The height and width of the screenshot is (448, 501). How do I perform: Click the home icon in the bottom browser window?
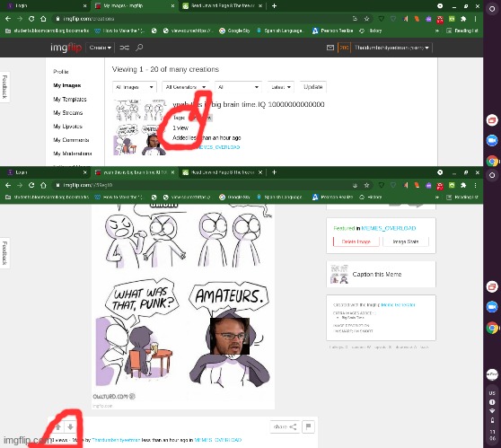point(43,185)
